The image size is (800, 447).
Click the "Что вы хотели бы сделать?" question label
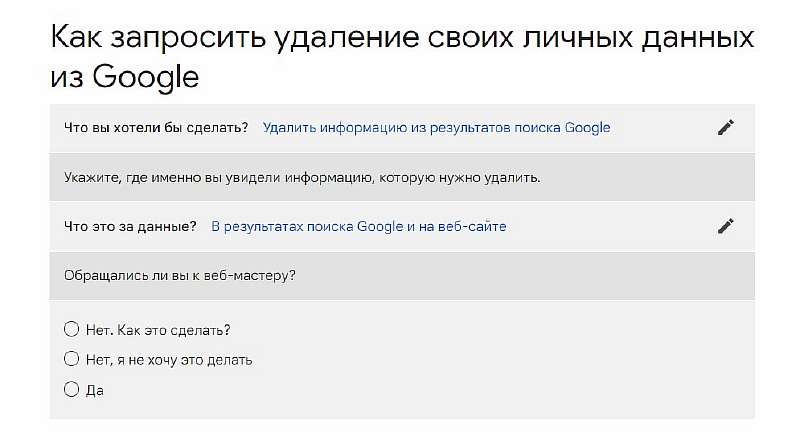click(156, 127)
